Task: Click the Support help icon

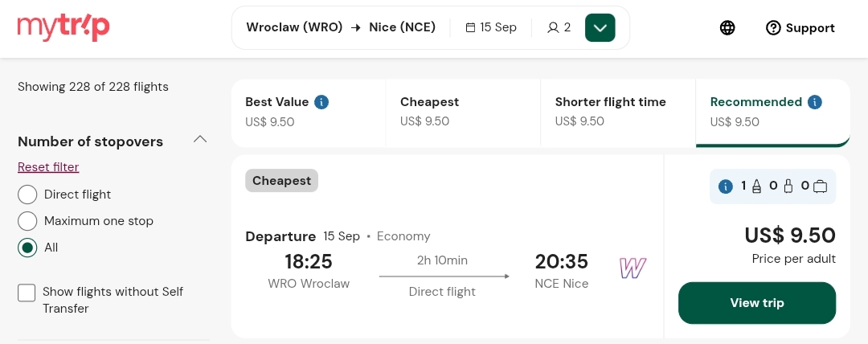Action: click(x=773, y=27)
